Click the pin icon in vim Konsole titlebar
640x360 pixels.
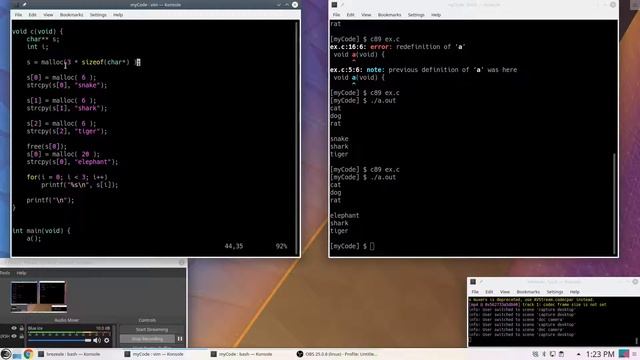(x=24, y=4)
